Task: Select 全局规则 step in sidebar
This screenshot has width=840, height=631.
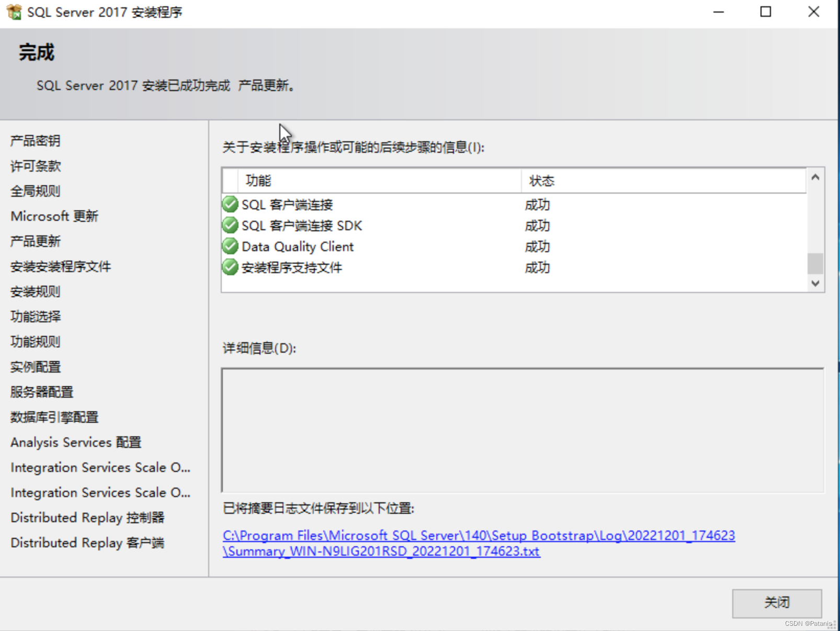Action: click(x=36, y=191)
